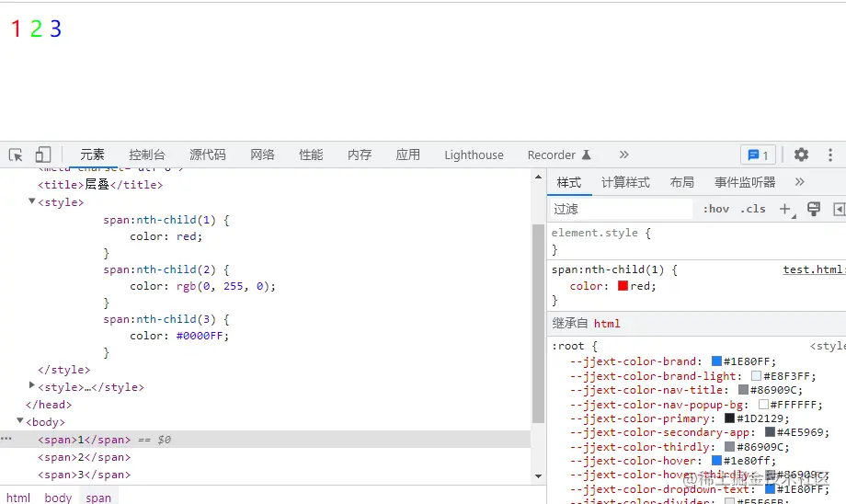Click the Elements tree scroll-up arrow
Viewport: 846px width, 504px height.
(x=538, y=177)
